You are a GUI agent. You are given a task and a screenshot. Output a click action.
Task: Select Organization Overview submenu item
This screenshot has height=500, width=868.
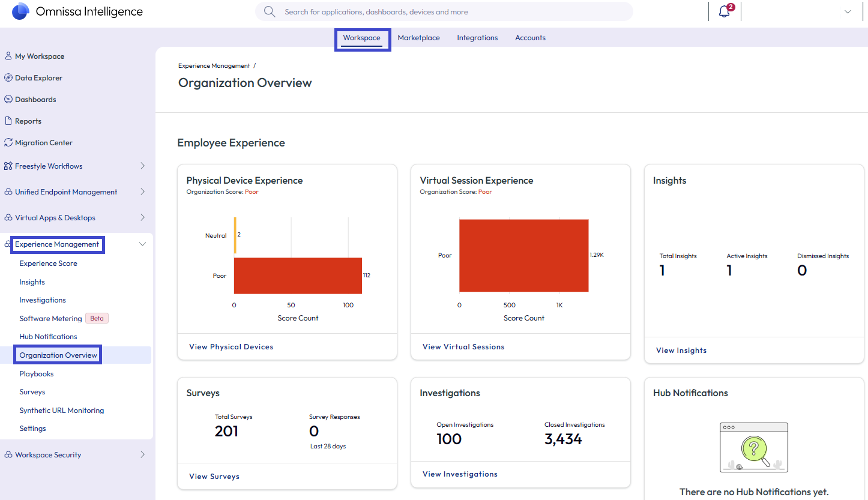click(58, 355)
